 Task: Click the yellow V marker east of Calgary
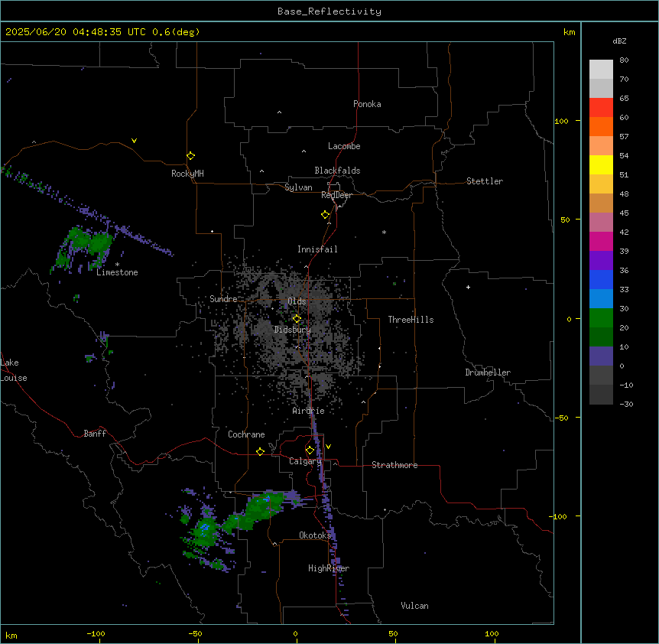click(328, 447)
